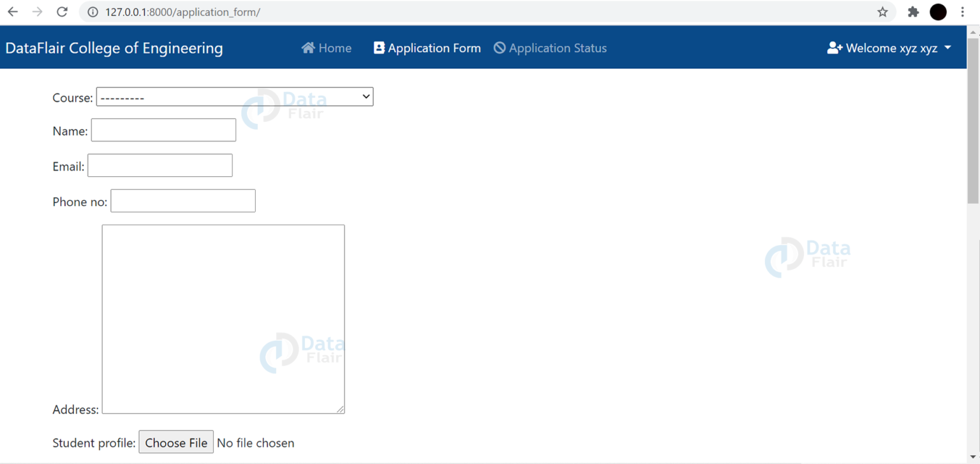Reload the page with refresh icon
This screenshot has width=980, height=464.
(x=62, y=11)
